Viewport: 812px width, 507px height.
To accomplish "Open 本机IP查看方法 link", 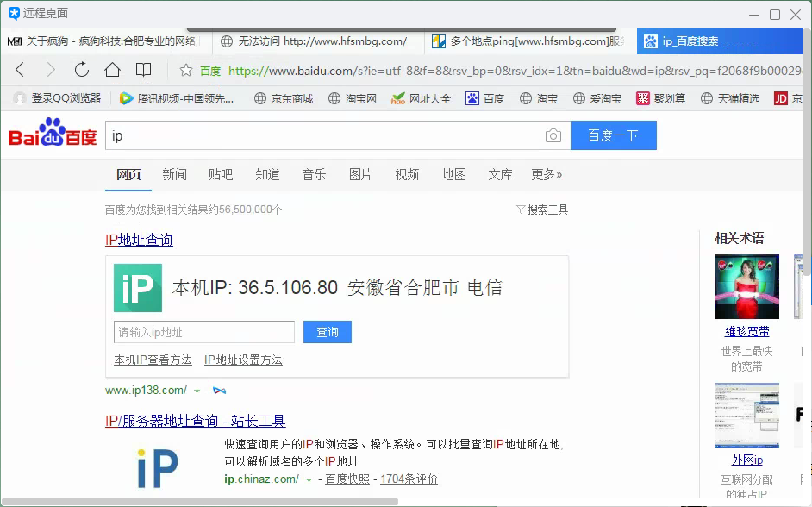I will point(153,360).
